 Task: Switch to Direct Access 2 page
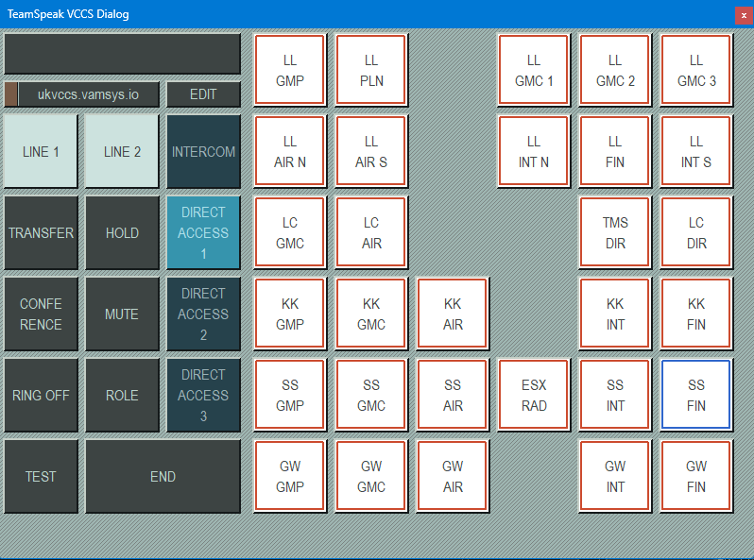[203, 314]
